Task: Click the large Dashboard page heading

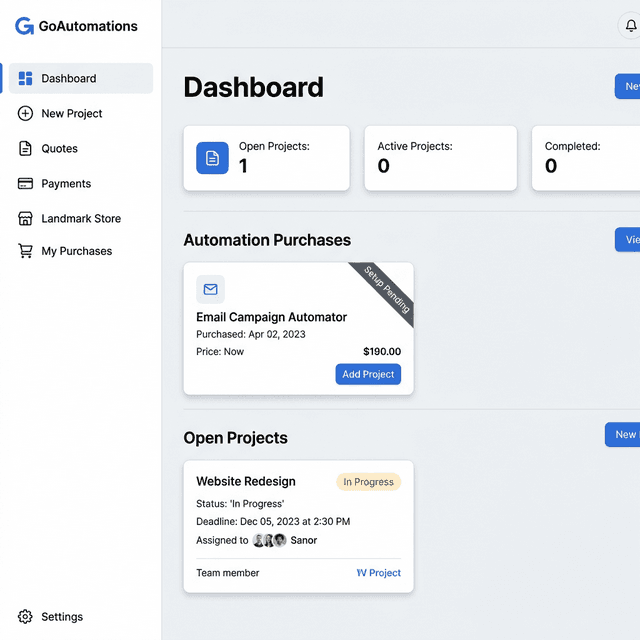Action: coord(253,87)
